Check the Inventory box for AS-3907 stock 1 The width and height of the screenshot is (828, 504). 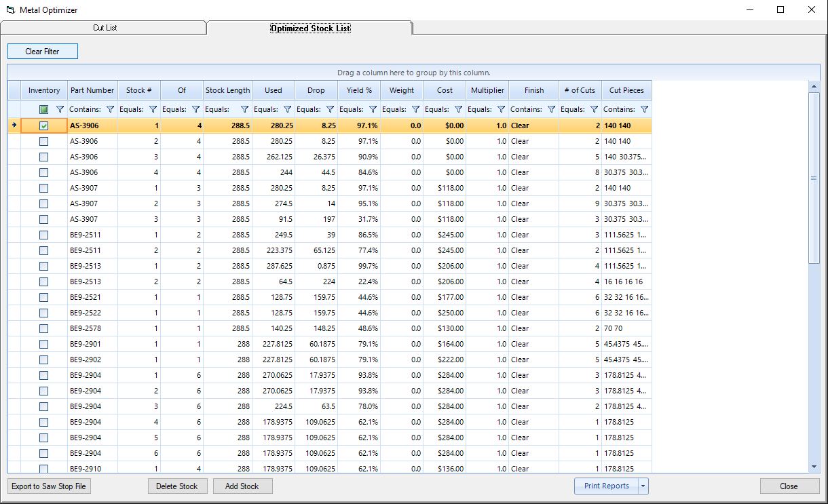coord(44,188)
